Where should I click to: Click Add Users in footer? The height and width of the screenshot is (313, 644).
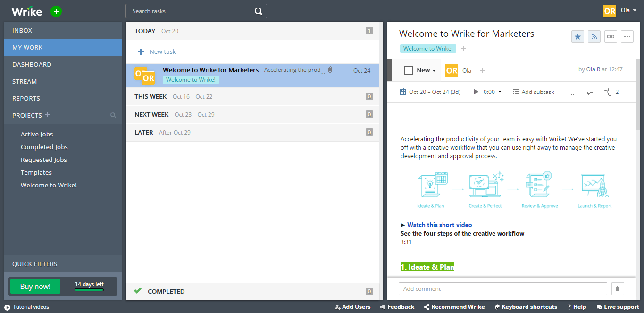[x=352, y=307]
